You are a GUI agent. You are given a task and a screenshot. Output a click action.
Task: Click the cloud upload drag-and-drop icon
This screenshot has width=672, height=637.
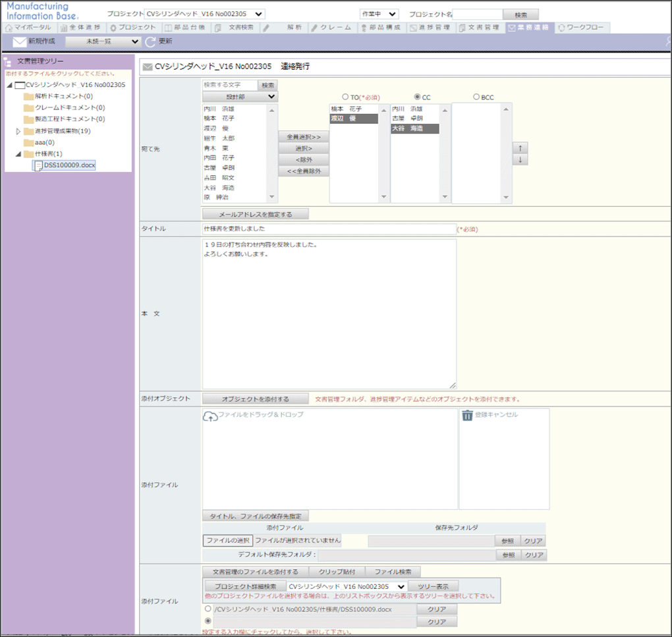click(210, 415)
